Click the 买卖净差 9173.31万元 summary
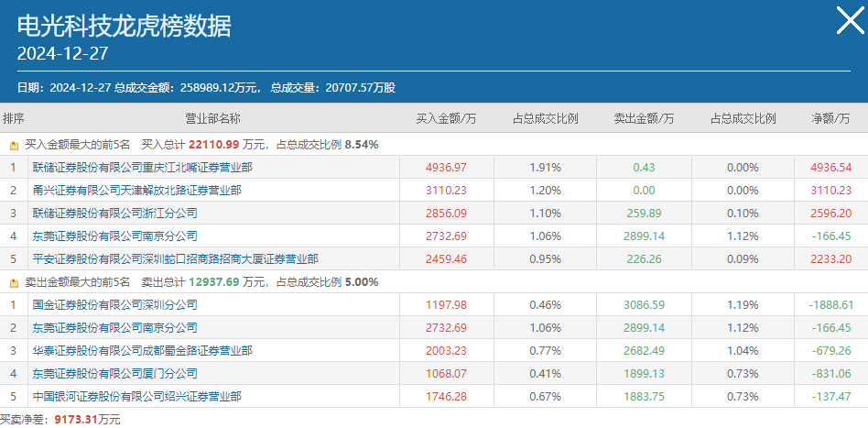The width and height of the screenshot is (868, 428). click(60, 420)
